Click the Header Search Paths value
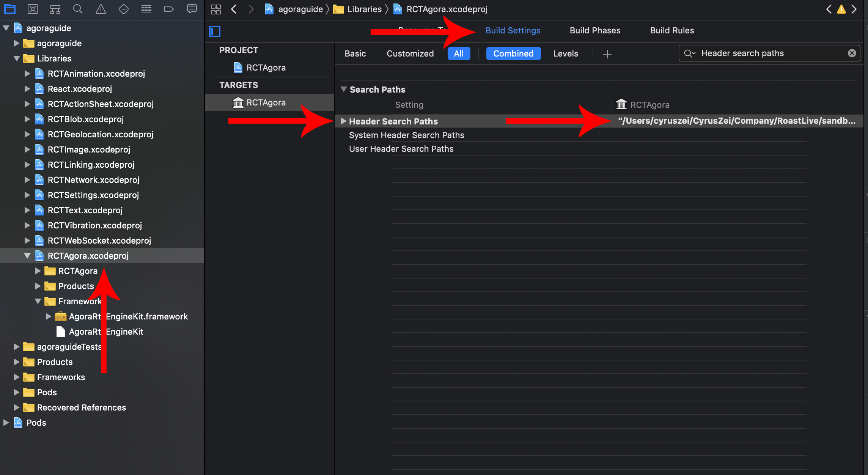 pos(736,121)
